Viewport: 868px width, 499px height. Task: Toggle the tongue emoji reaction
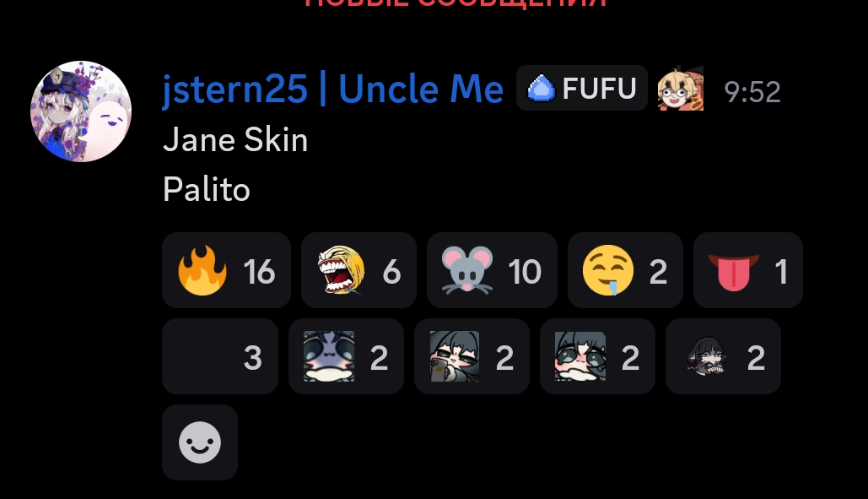(748, 270)
